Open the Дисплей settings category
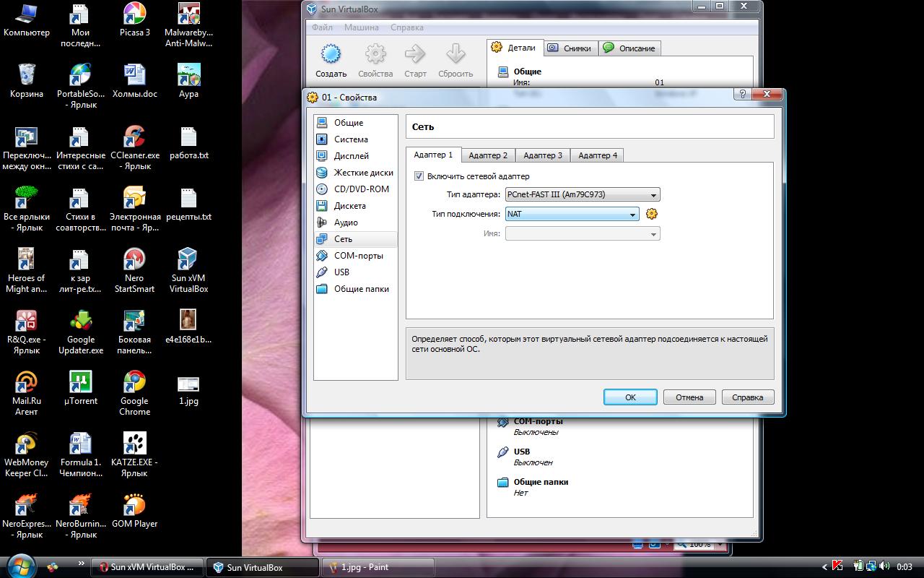 click(356, 156)
